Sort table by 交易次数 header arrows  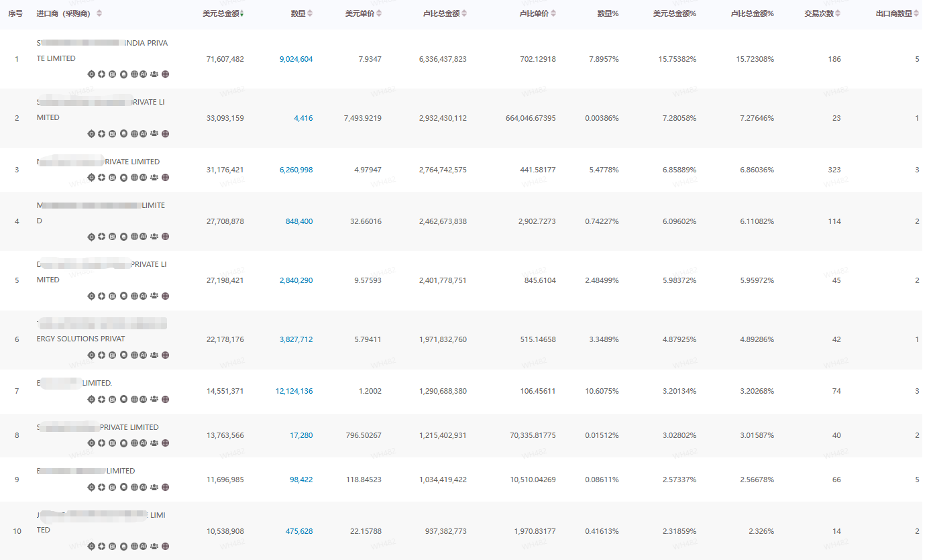838,14
